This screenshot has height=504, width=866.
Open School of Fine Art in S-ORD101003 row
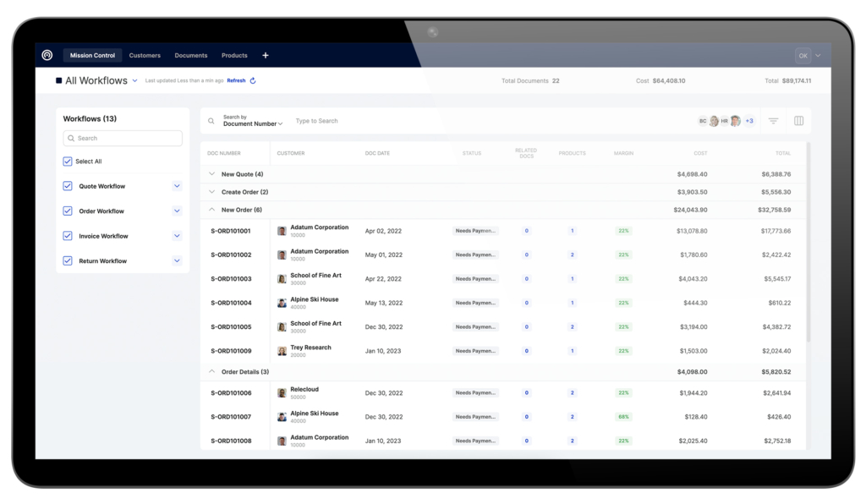(316, 276)
